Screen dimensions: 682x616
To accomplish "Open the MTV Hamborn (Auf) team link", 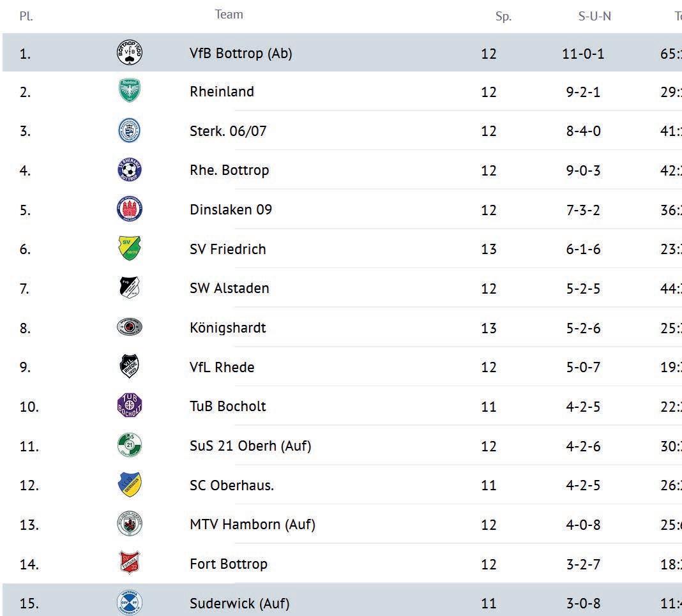I will pos(252,525).
